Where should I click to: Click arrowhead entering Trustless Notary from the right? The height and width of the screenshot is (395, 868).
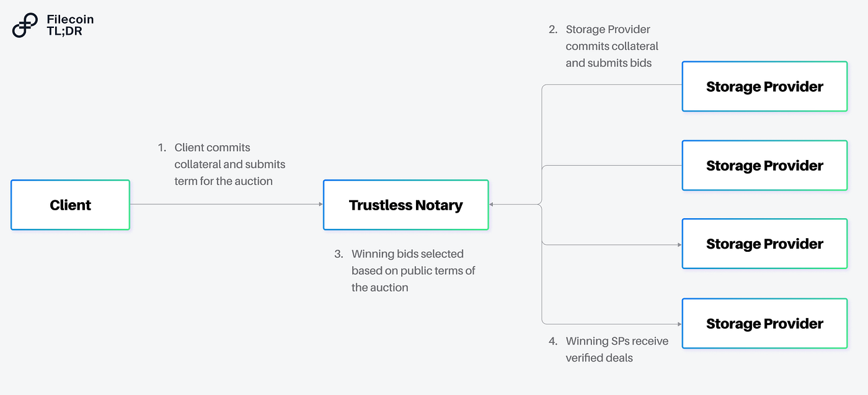tap(491, 204)
